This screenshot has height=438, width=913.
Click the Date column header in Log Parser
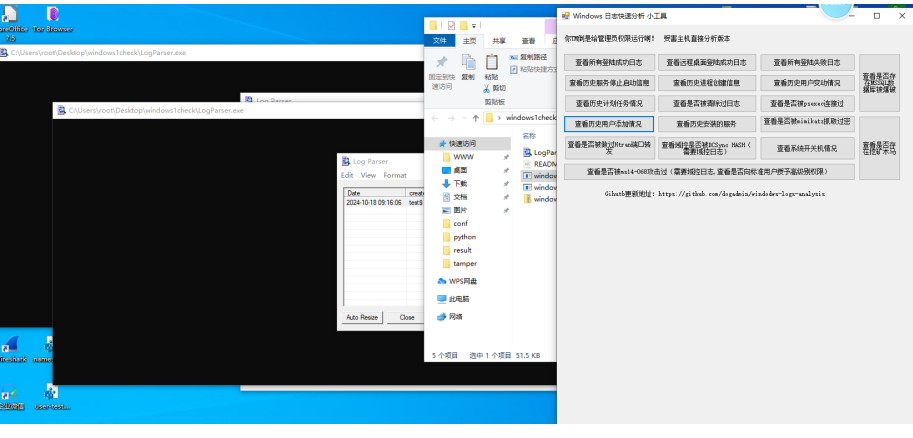tap(375, 193)
